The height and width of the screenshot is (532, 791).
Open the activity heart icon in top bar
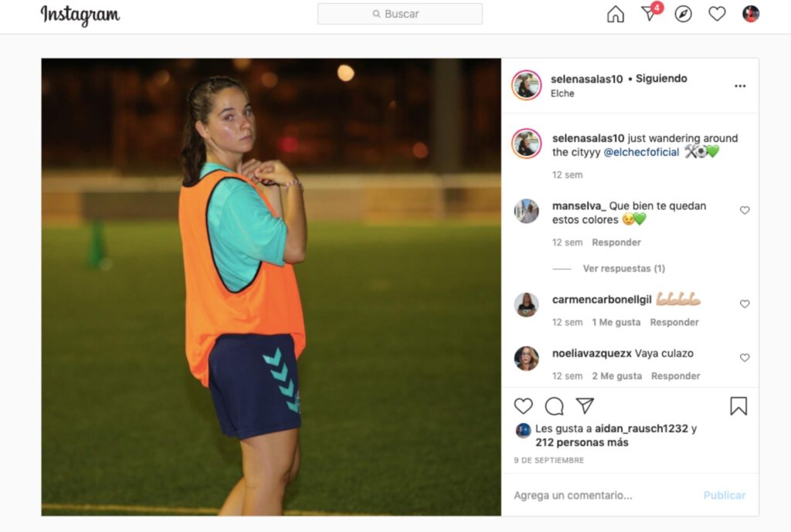(x=717, y=14)
